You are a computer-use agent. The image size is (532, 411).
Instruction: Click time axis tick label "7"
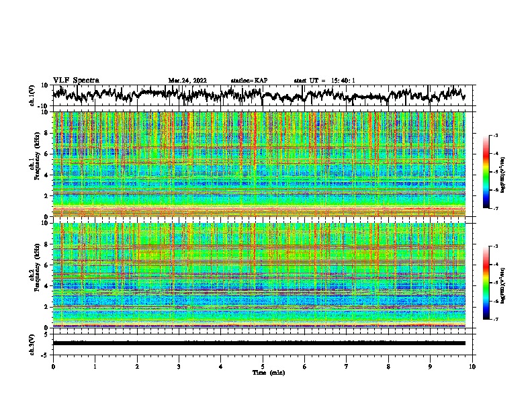(347, 367)
